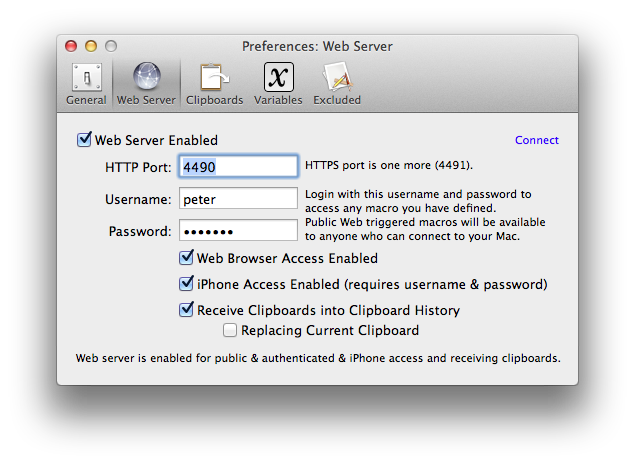Select the Password field
Image resolution: width=635 pixels, height=464 pixels.
238,230
